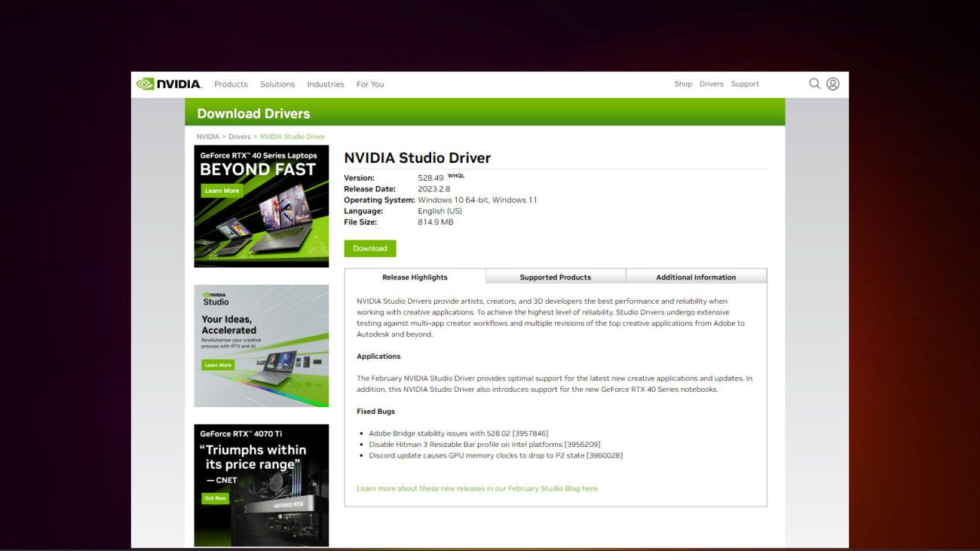The image size is (980, 551).
Task: Open the Drivers menu in the header
Action: 711,84
